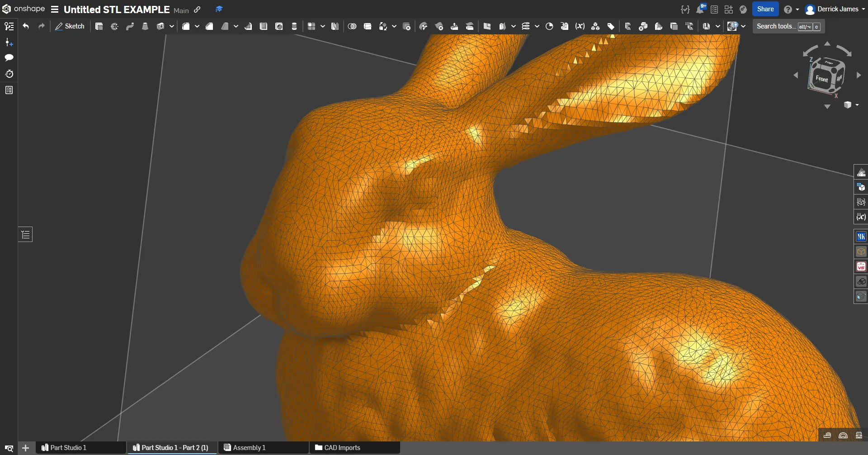Screen dimensions: 868x455
Task: Click the Search tools field
Action: click(x=789, y=26)
